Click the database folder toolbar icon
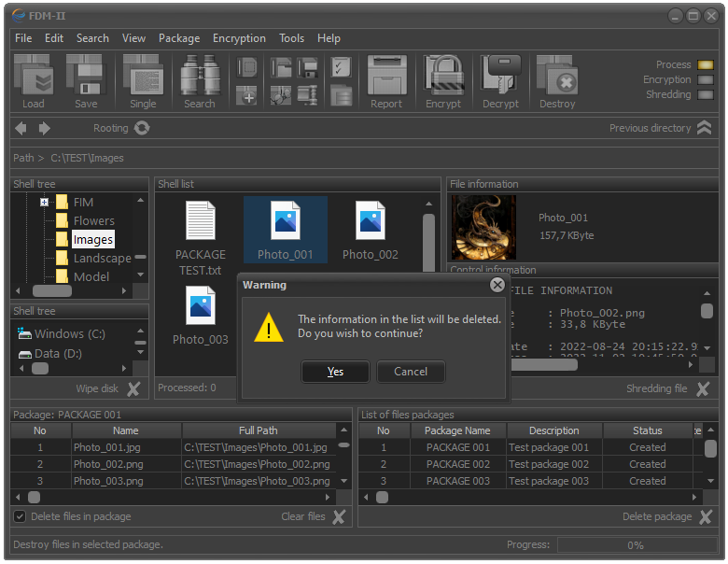Image resolution: width=728 pixels, height=564 pixels. point(342,95)
